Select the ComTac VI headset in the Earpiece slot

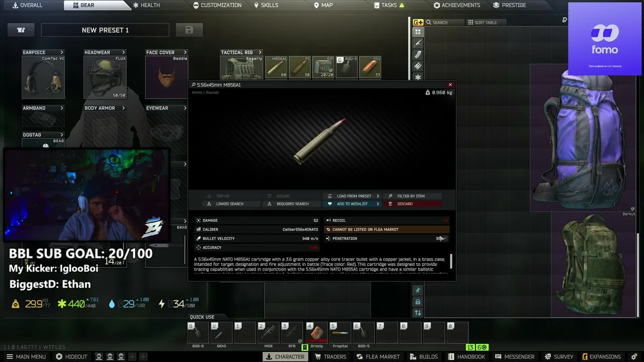(x=43, y=77)
